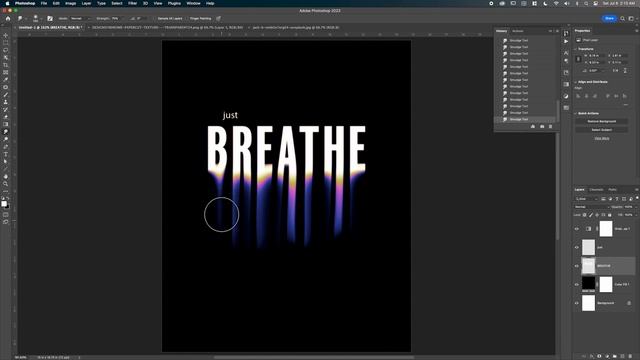This screenshot has width=640, height=360.
Task: Open the Help menu
Action: (210, 3)
